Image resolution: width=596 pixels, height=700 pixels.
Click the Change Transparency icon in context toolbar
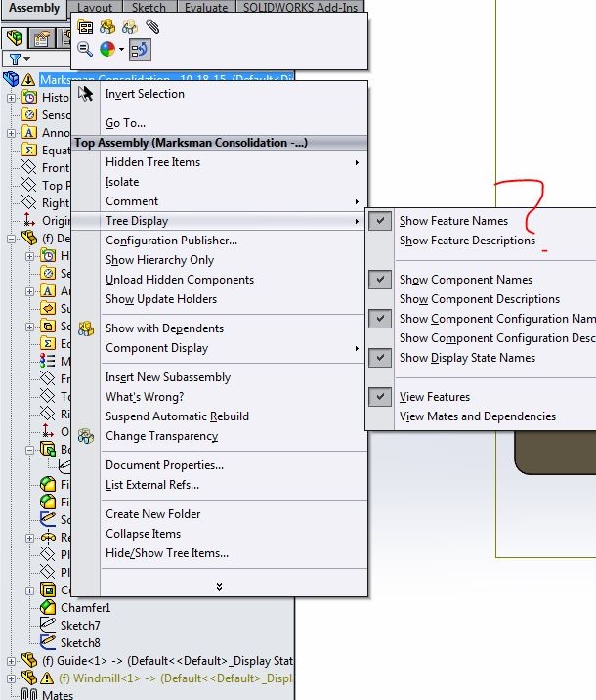coord(130,27)
